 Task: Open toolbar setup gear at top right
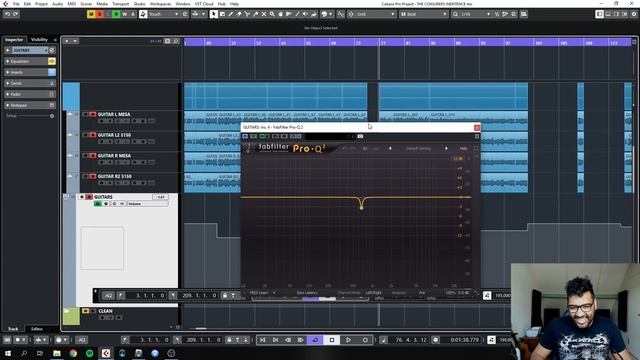[x=634, y=14]
